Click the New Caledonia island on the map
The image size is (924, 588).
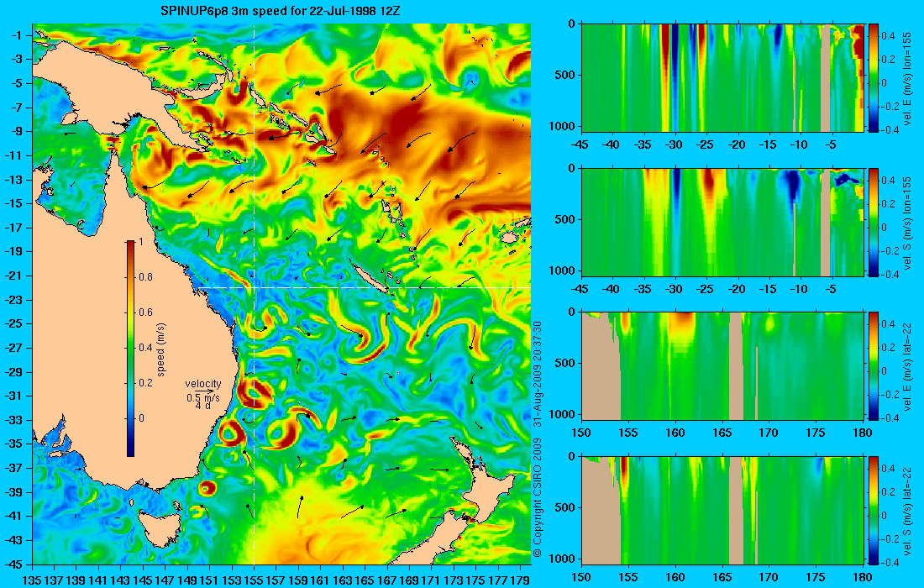(371, 277)
